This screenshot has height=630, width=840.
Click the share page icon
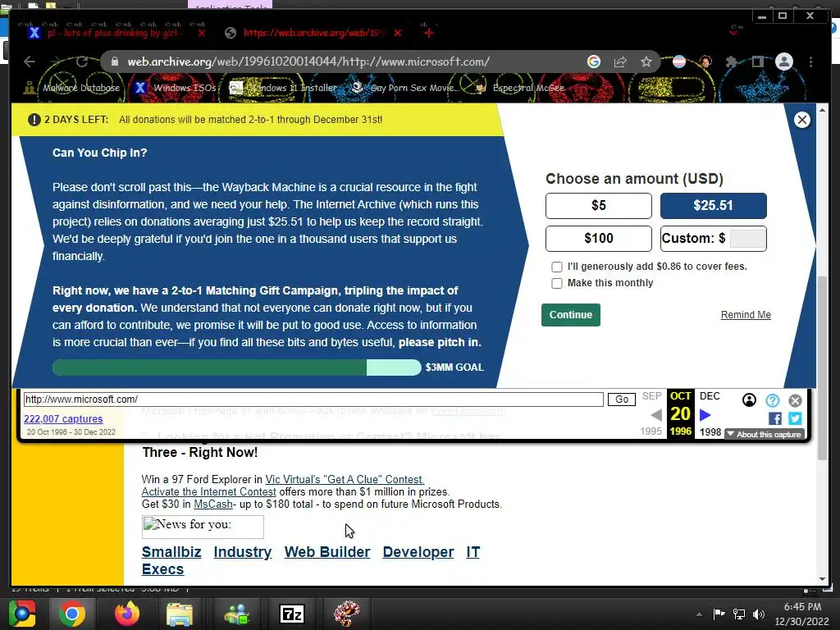(620, 62)
